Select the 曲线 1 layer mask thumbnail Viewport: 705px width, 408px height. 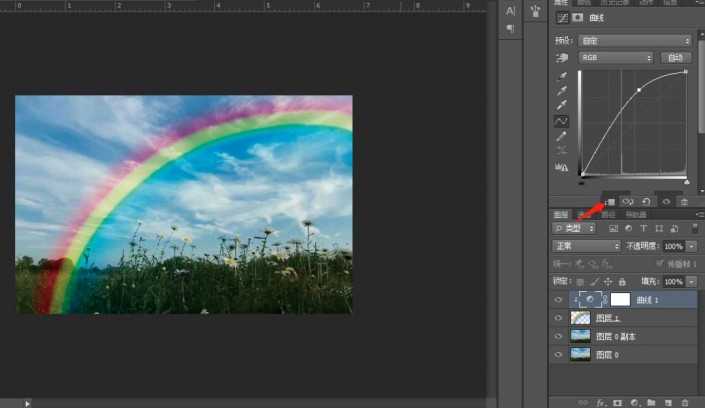pos(619,299)
